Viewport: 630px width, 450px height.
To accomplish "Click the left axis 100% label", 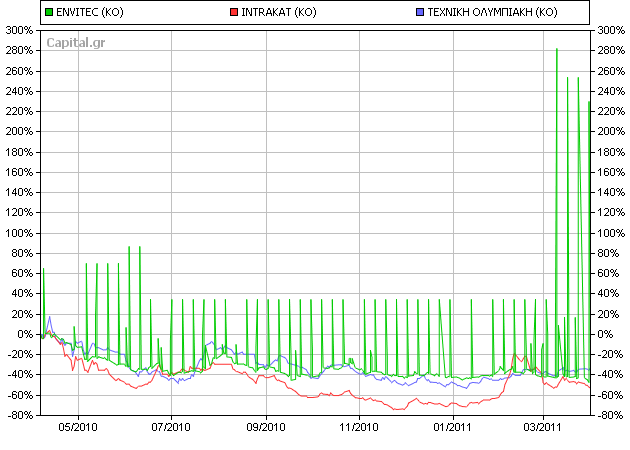I will (19, 233).
